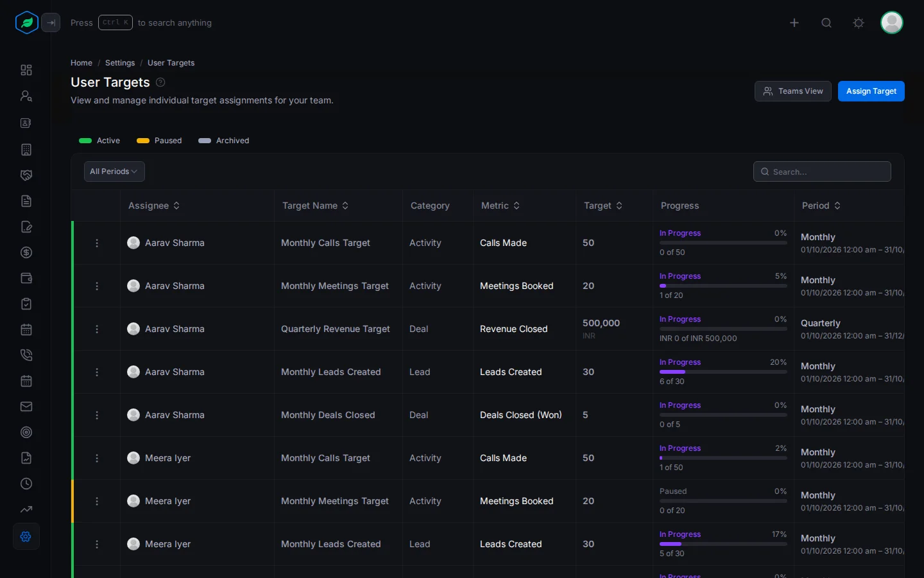924x578 pixels.
Task: Open Settings breadcrumb link
Action: 120,63
